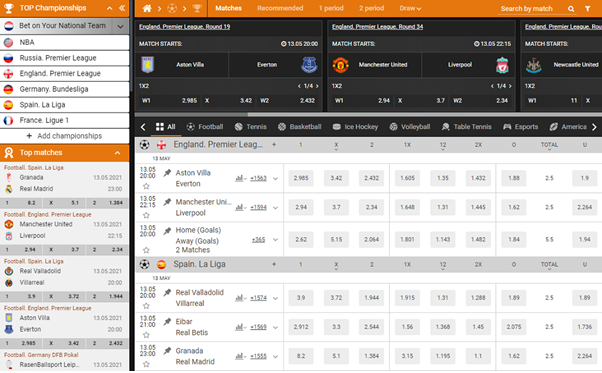Switch to the Recommended tab
Viewport: 602px width, 373px height.
(x=280, y=8)
